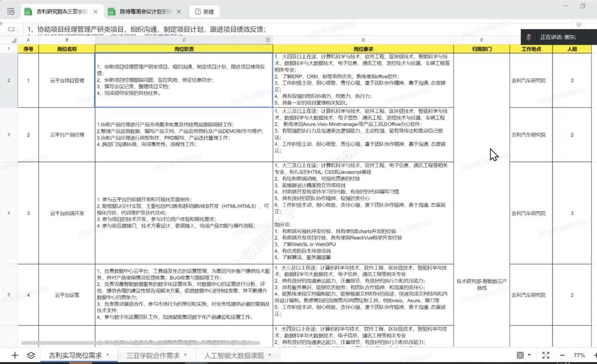This screenshot has width=597, height=364.
Task: Restore the window with the maximize icon
Action: pos(583,6)
